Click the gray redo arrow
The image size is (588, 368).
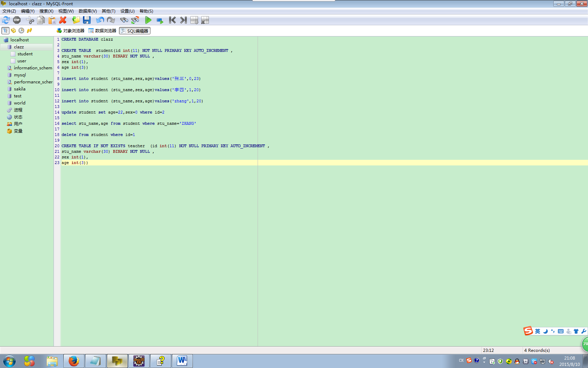click(111, 20)
